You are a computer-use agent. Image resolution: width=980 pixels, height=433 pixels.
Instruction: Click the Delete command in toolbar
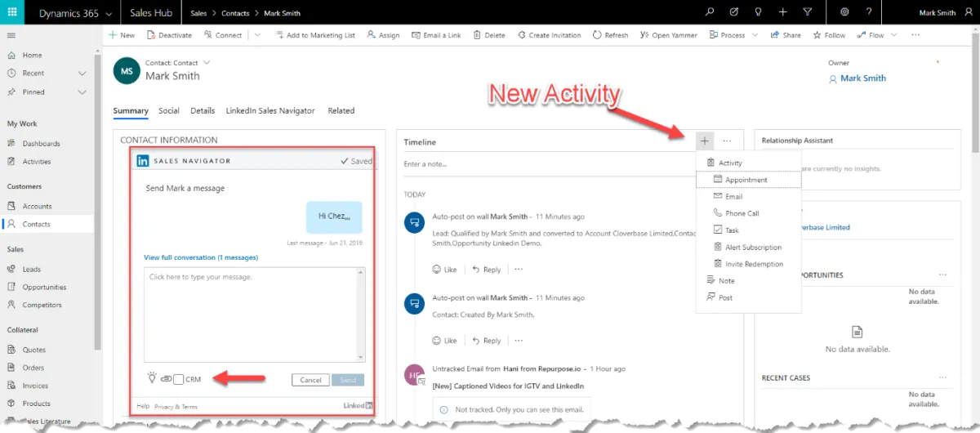click(x=488, y=35)
